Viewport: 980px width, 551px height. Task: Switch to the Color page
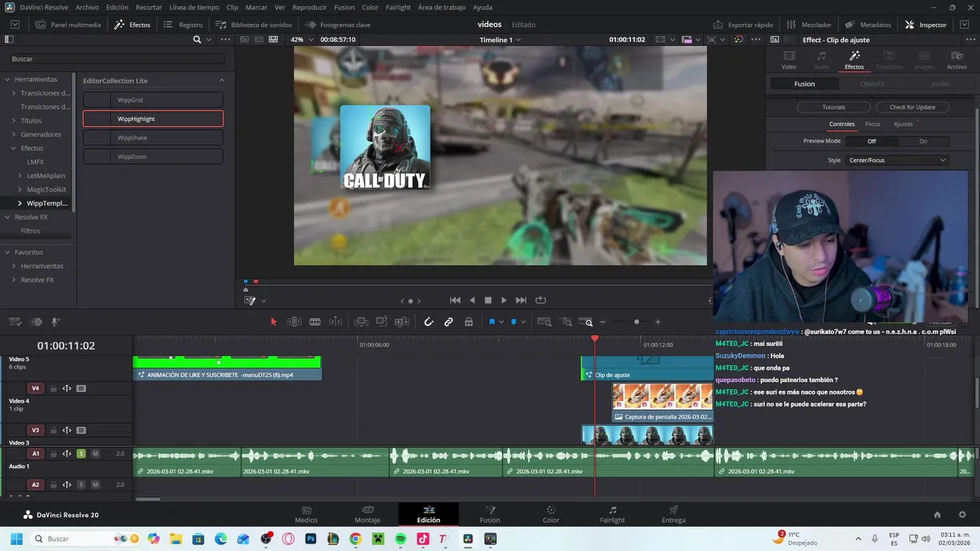(551, 514)
